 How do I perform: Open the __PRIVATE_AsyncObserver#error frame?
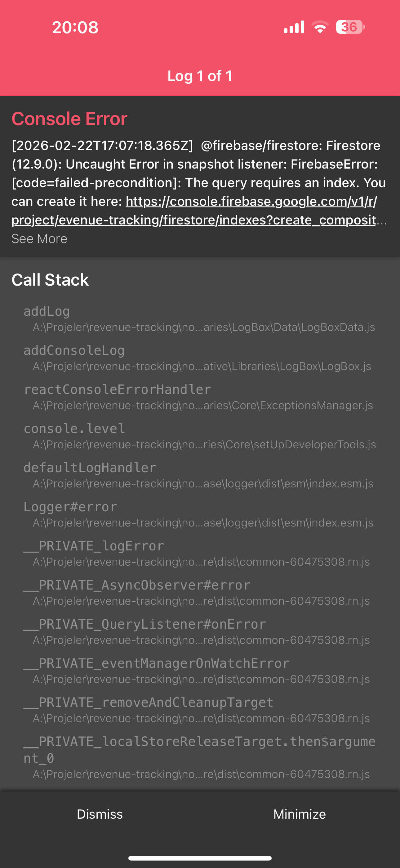(200, 592)
